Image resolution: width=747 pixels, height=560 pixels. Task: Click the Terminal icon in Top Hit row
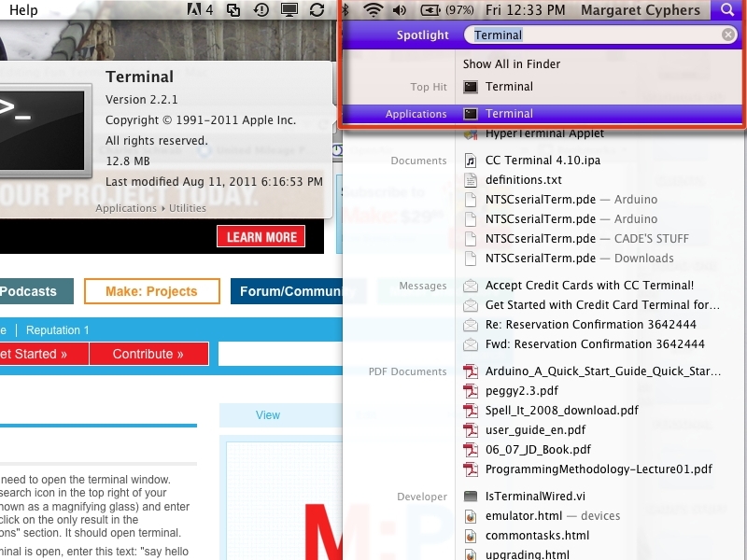pyautogui.click(x=471, y=87)
